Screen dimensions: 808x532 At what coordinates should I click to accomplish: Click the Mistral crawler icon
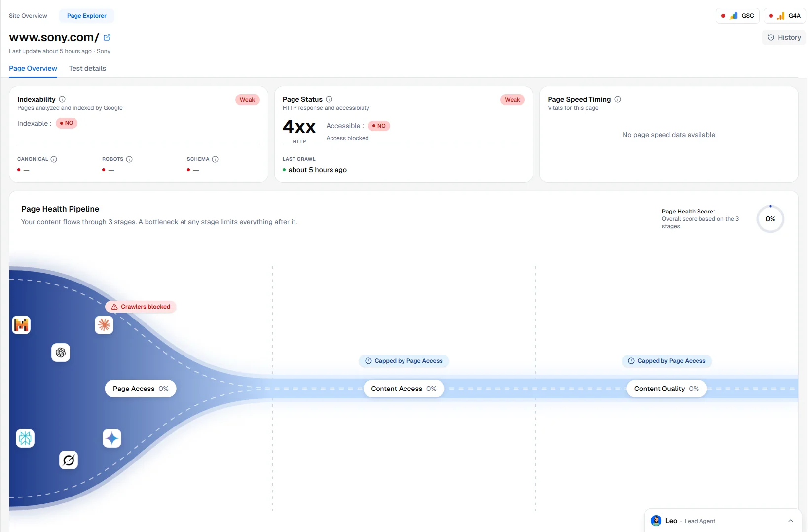[x=21, y=325]
